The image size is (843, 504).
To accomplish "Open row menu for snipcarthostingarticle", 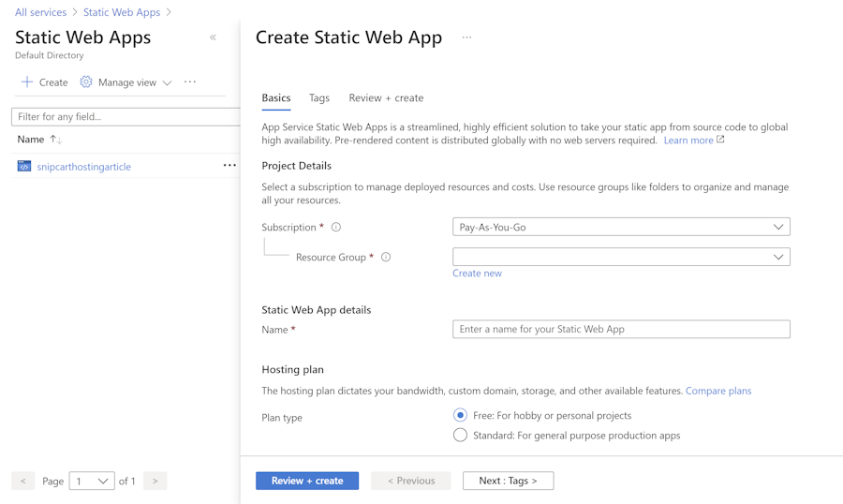I will click(x=229, y=165).
